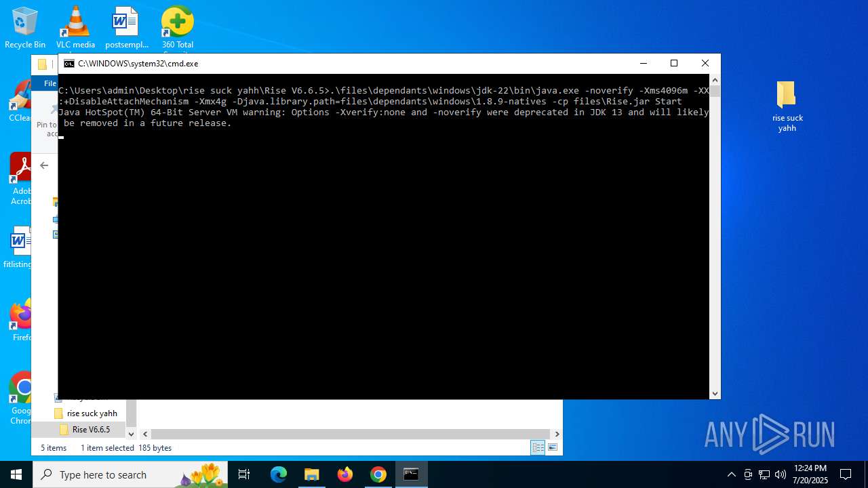
Task: Open the notification center
Action: (846, 474)
